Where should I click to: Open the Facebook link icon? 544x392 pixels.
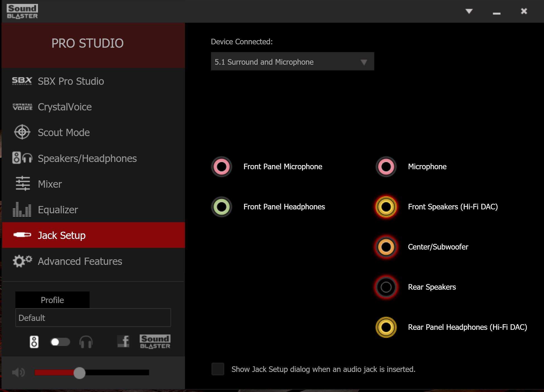[x=123, y=341]
